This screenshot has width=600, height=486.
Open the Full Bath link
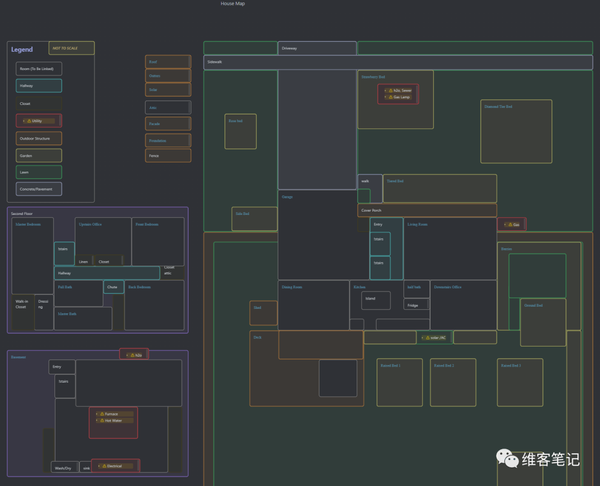click(x=65, y=287)
